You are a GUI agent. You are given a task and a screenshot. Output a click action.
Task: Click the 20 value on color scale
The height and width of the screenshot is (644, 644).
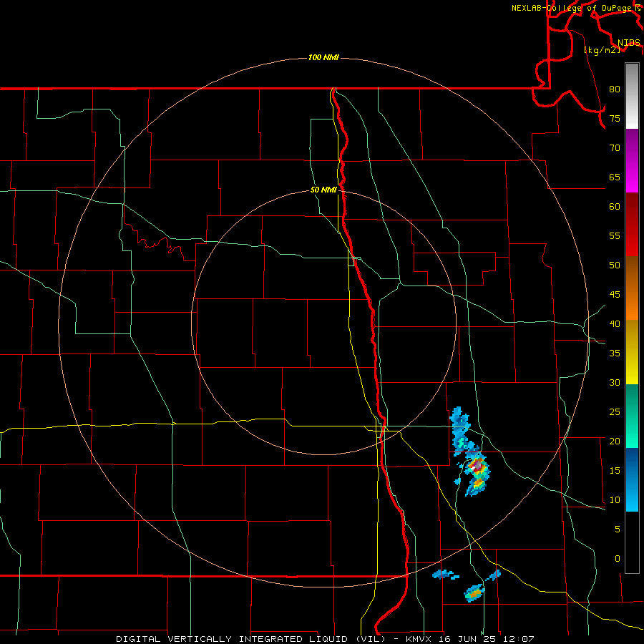click(x=615, y=441)
